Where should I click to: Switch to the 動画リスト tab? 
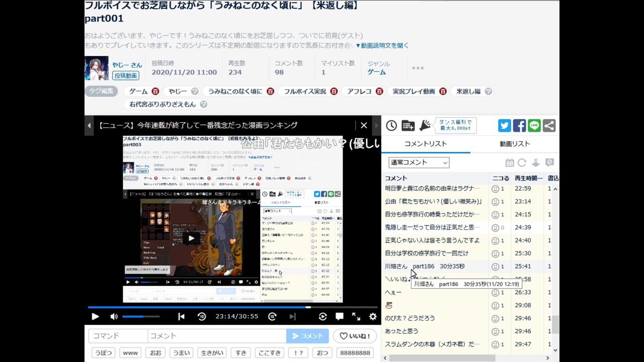pos(515,144)
